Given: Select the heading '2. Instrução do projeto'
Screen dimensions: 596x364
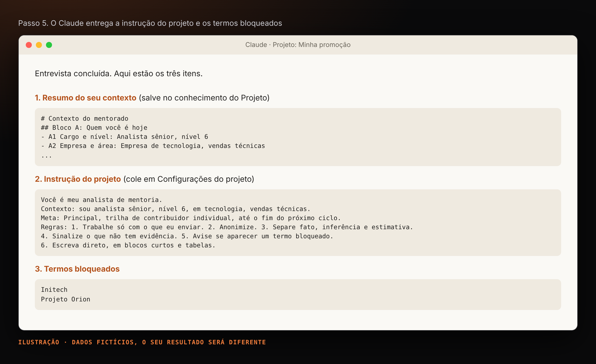Looking at the screenshot, I should [x=78, y=179].
